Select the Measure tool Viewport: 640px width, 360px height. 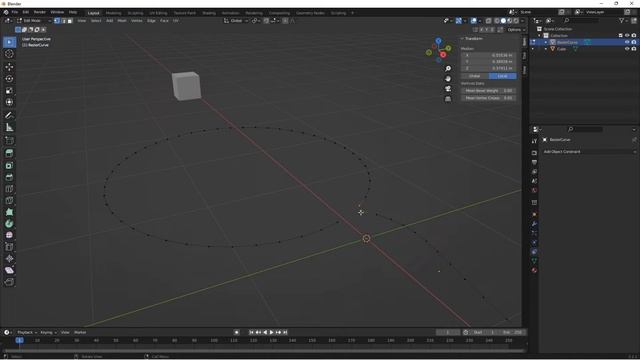[x=9, y=127]
